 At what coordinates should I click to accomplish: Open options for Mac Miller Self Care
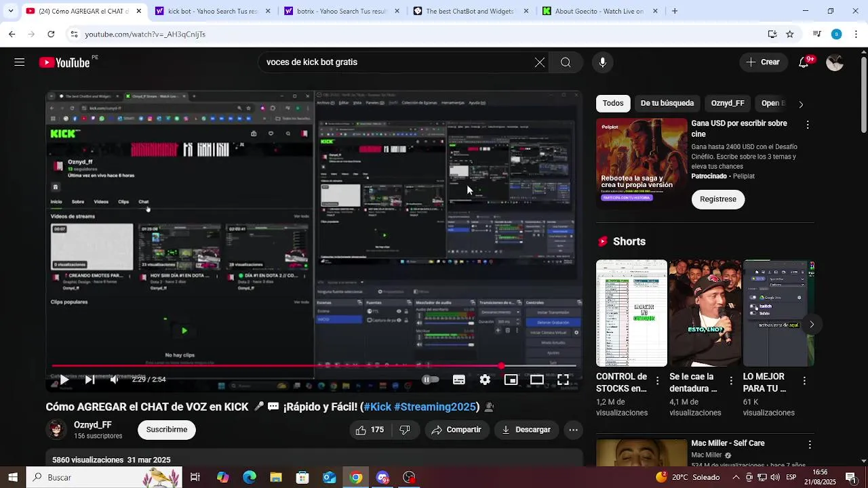[810, 445]
